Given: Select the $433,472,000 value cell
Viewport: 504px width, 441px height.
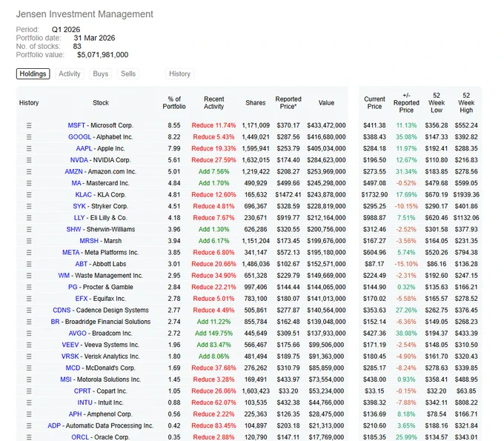Looking at the screenshot, I should [326, 125].
